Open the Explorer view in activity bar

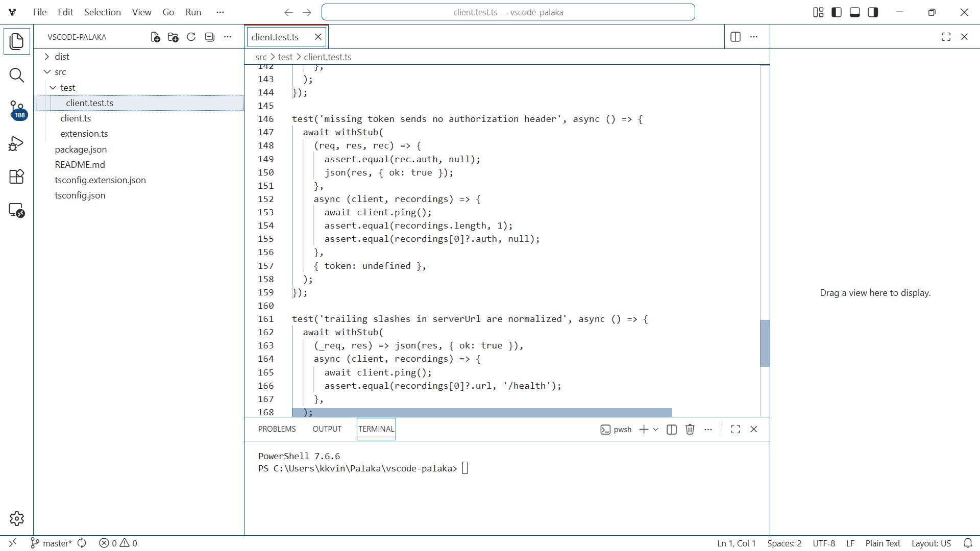17,41
